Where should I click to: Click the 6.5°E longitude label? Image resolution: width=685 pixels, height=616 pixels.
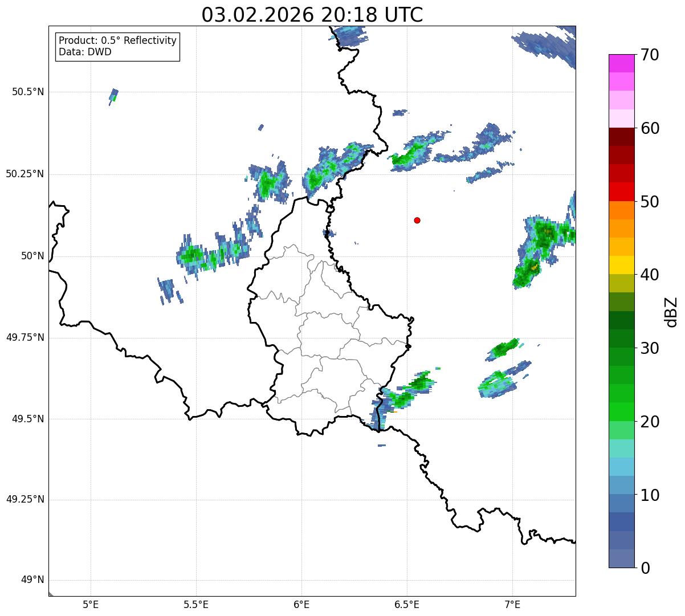[x=407, y=605]
